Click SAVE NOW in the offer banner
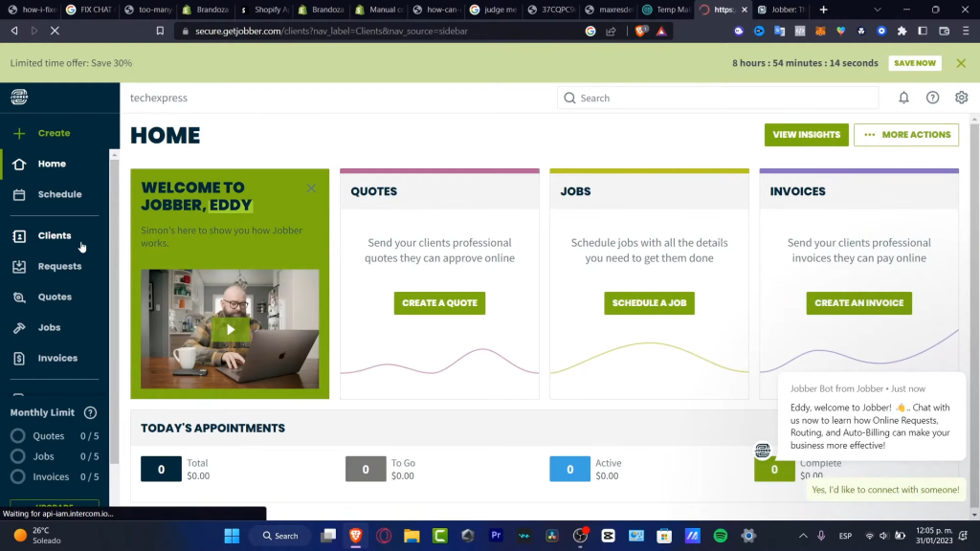The height and width of the screenshot is (551, 980). (915, 63)
